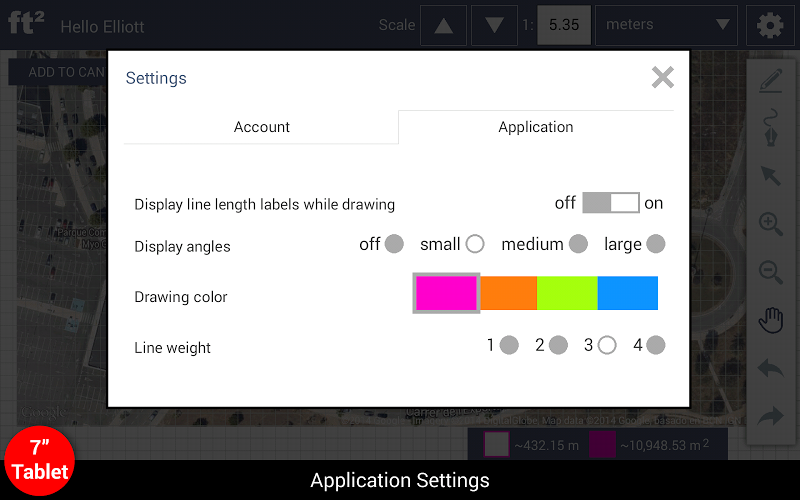
Task: Set line weight to 3
Action: click(x=607, y=345)
